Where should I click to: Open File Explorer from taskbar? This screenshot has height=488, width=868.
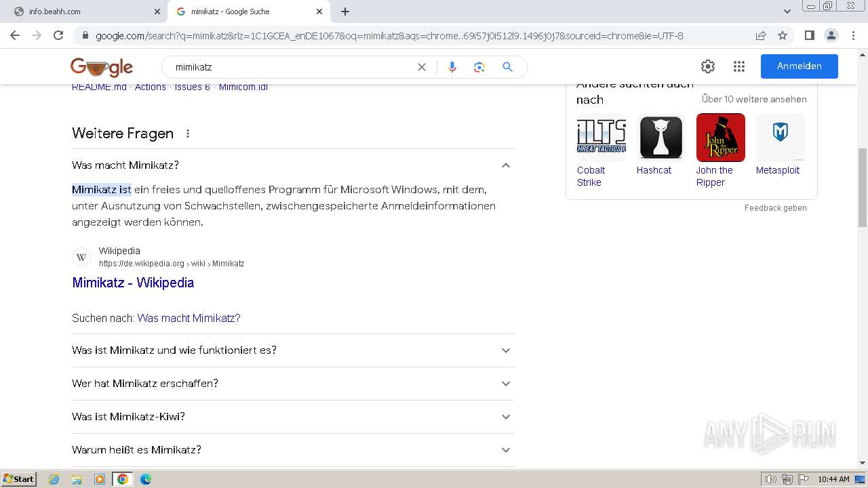tap(77, 479)
